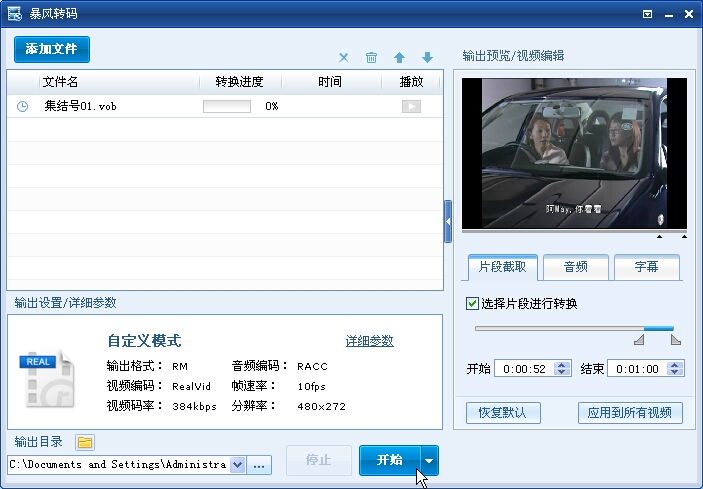The height and width of the screenshot is (489, 703).
Task: Click conversion progress bar of 集结号01.vob
Action: [227, 106]
